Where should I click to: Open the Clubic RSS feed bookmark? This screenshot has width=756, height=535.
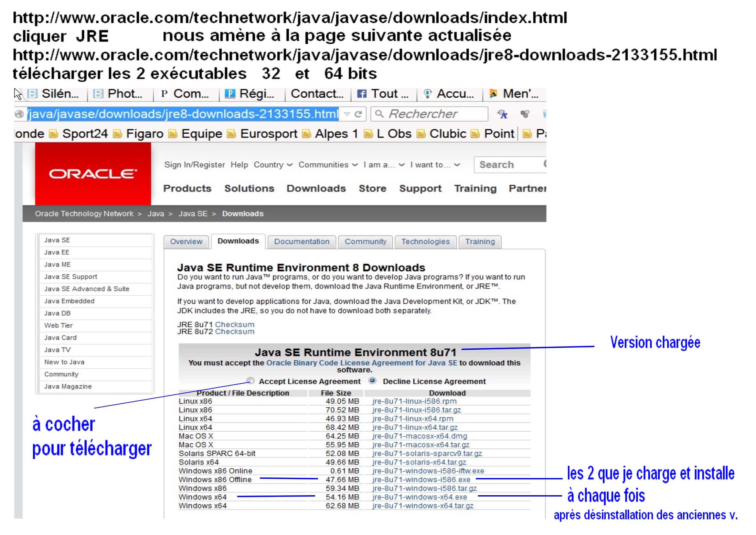(442, 134)
